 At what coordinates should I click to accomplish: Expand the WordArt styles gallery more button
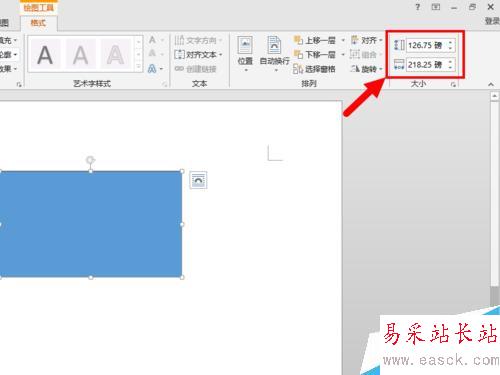(x=139, y=66)
